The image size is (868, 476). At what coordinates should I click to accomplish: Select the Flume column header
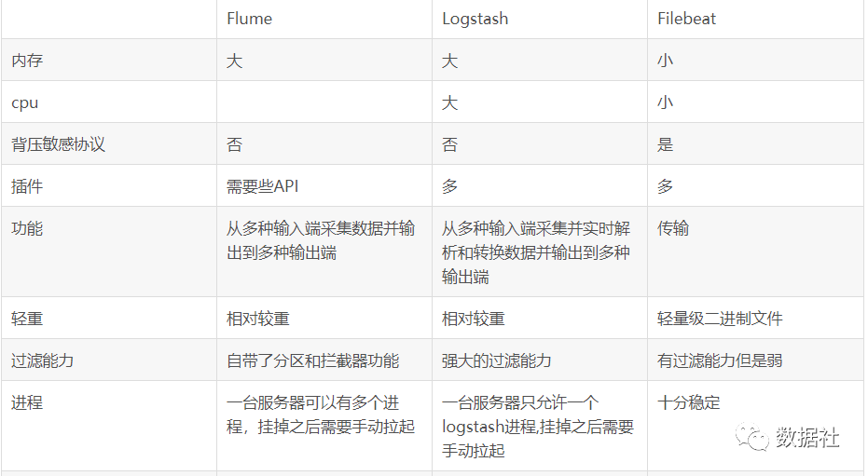(x=250, y=19)
